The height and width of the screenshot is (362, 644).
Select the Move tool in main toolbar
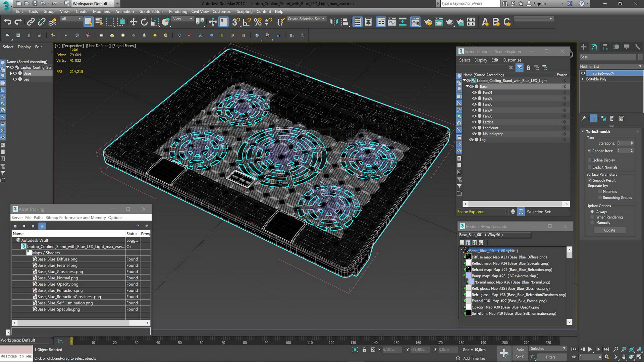coord(133,22)
